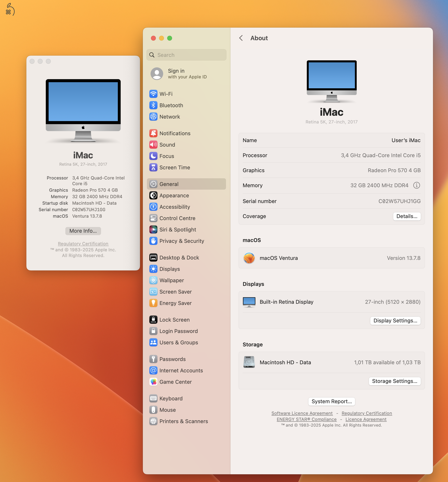Open Software Licence Agreement link
The height and width of the screenshot is (482, 448).
coord(302,413)
